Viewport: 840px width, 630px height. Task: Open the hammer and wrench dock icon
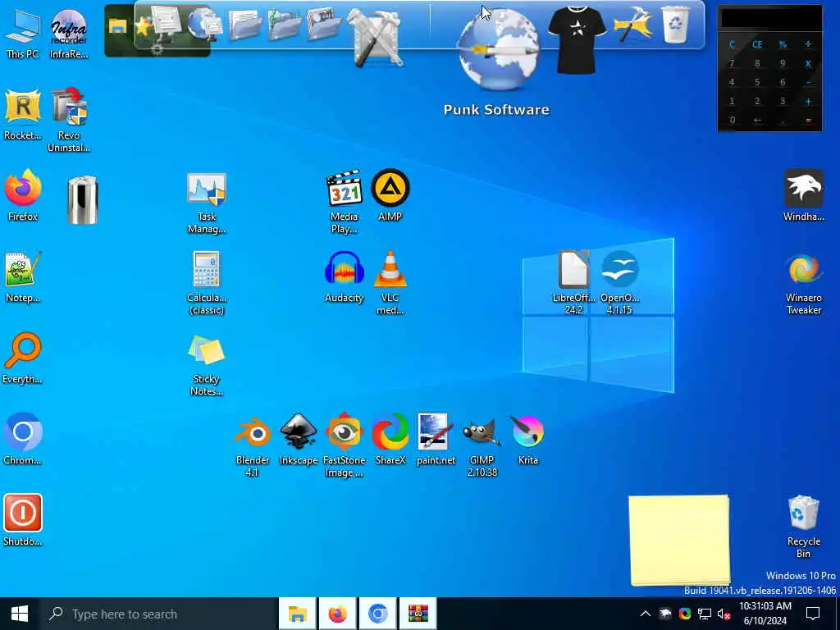(376, 38)
